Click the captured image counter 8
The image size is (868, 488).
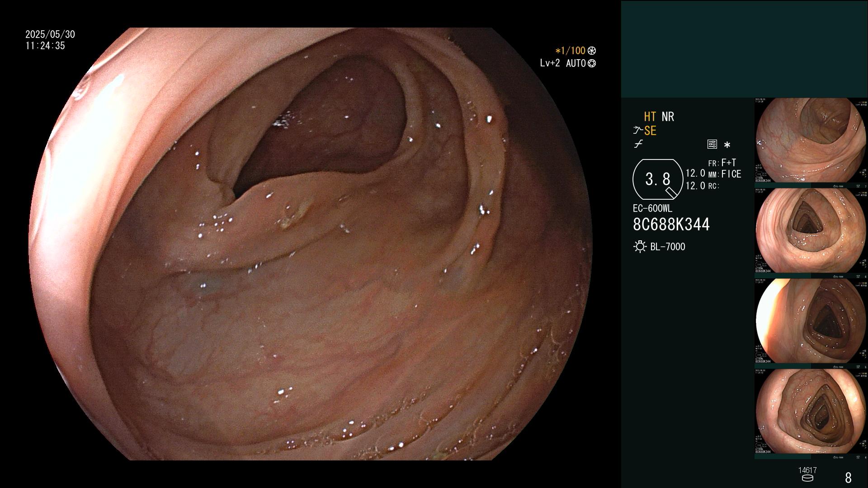click(848, 478)
